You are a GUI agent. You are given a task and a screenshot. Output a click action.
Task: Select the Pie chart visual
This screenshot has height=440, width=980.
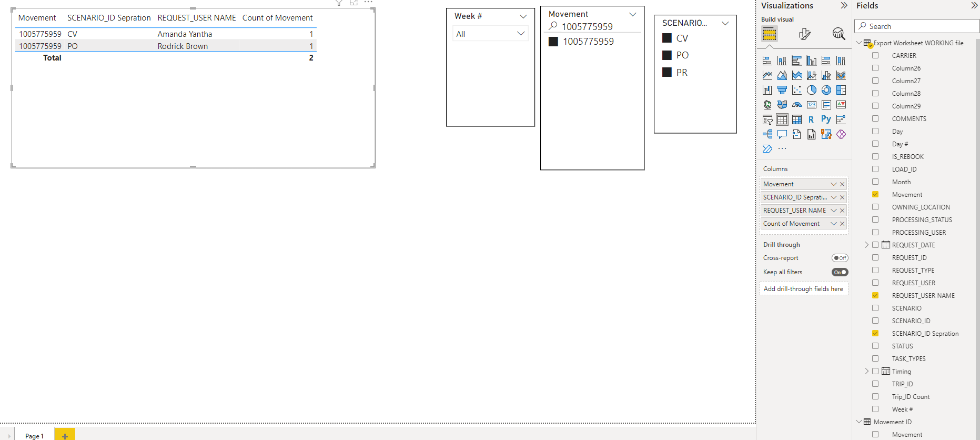(812, 90)
